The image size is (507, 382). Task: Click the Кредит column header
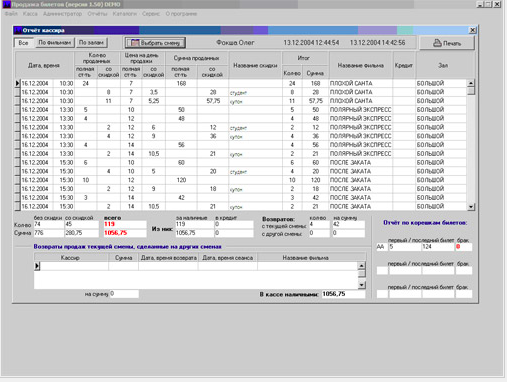point(404,65)
